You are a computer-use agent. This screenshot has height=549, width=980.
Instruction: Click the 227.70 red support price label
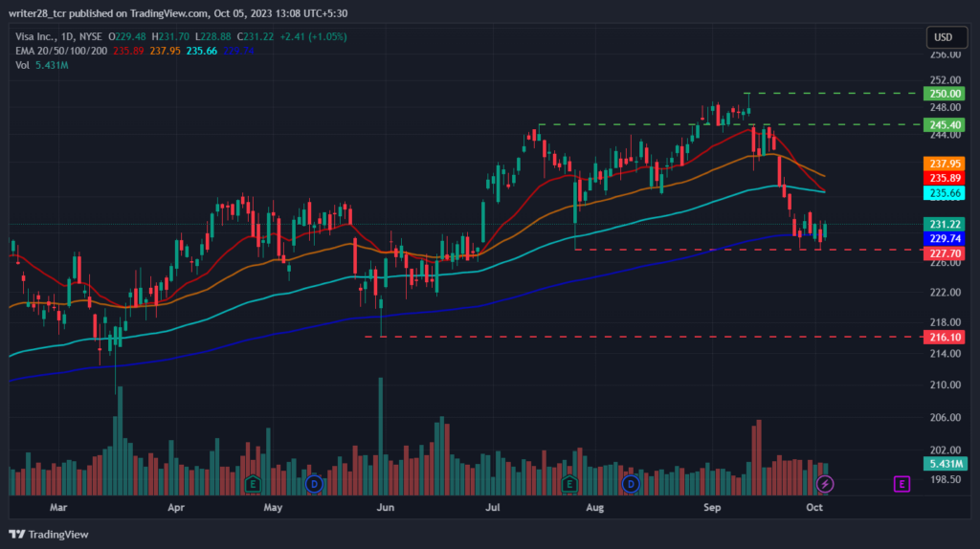(945, 253)
